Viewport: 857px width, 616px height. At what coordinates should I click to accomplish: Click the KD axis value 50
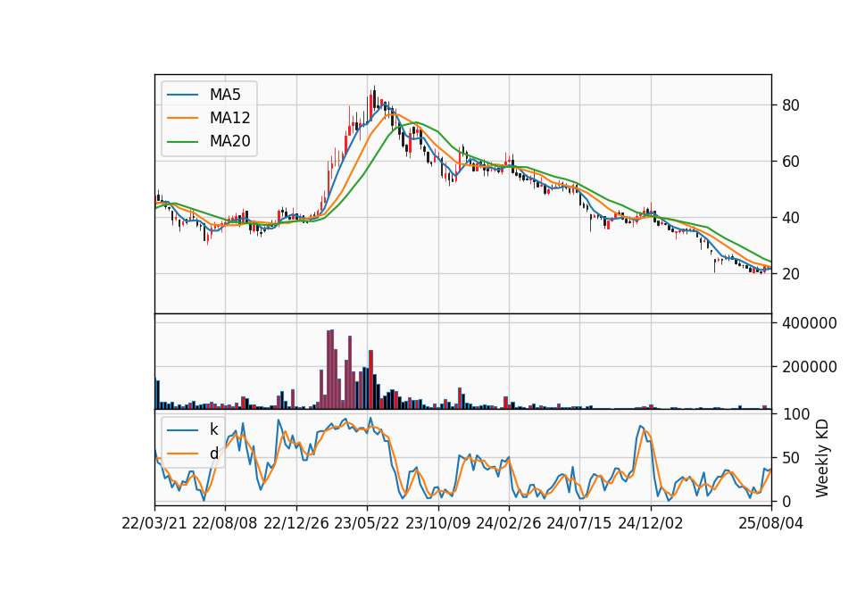791,457
